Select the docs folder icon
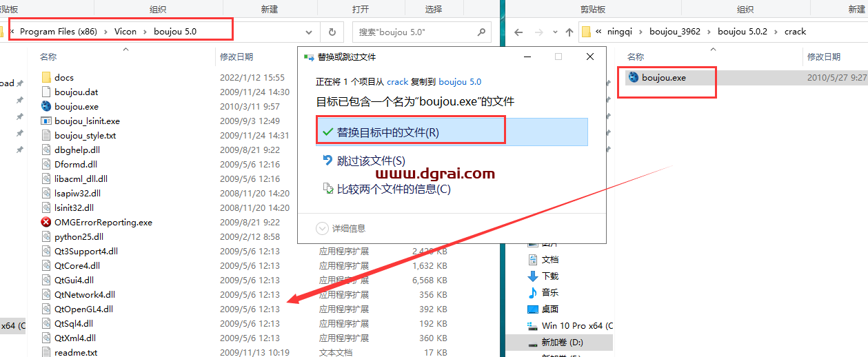868x357 pixels. coord(46,77)
